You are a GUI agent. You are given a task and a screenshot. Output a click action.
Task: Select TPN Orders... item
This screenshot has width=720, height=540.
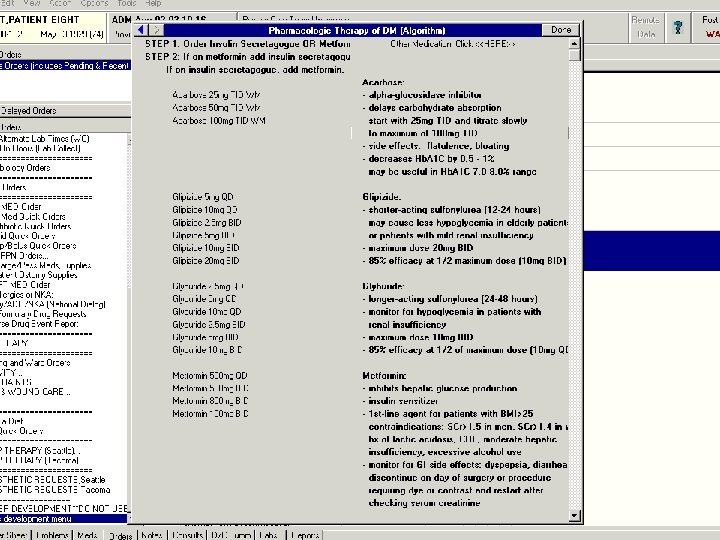pyautogui.click(x=24, y=256)
